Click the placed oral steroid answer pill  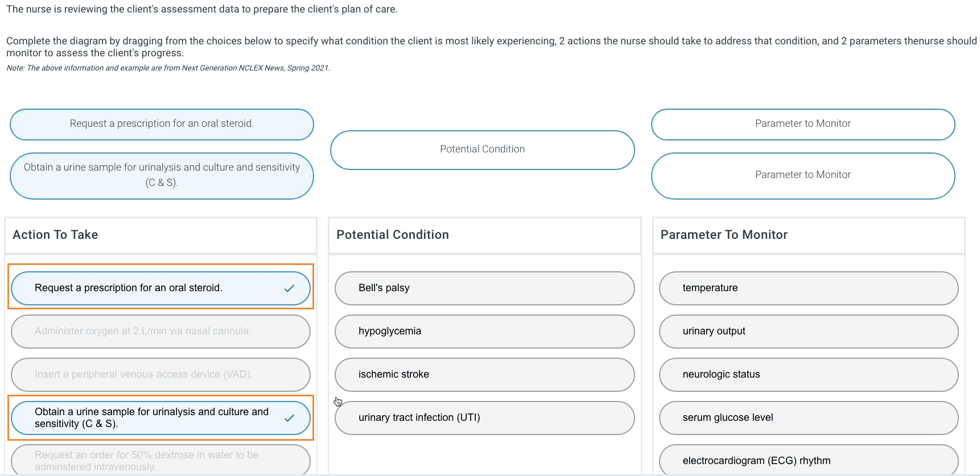coord(162,124)
